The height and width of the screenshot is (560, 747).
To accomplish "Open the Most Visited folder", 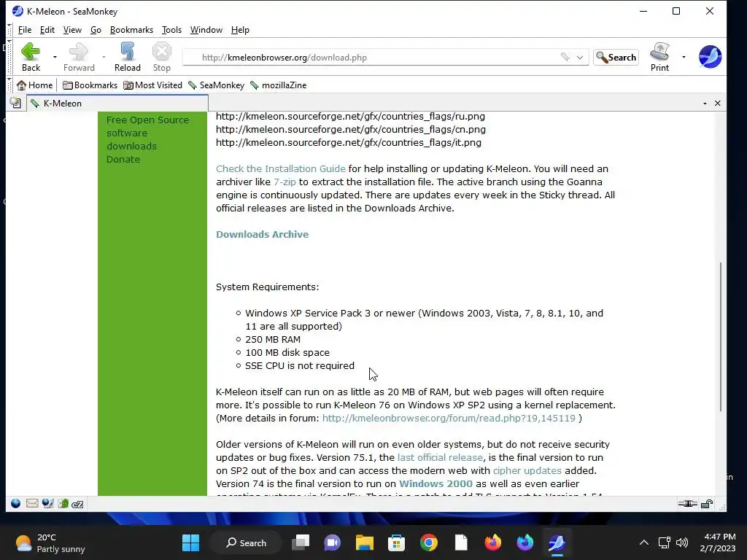I will click(152, 85).
